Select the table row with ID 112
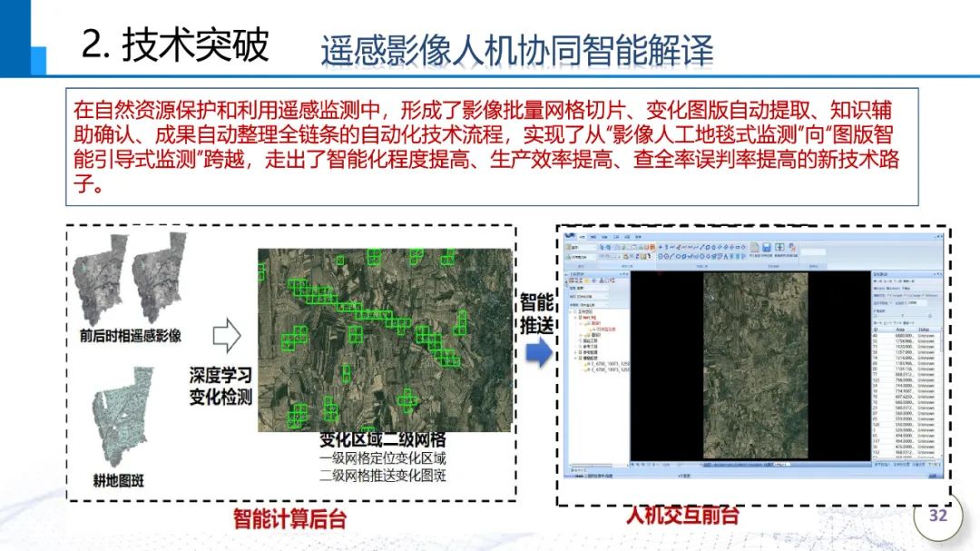 906,452
